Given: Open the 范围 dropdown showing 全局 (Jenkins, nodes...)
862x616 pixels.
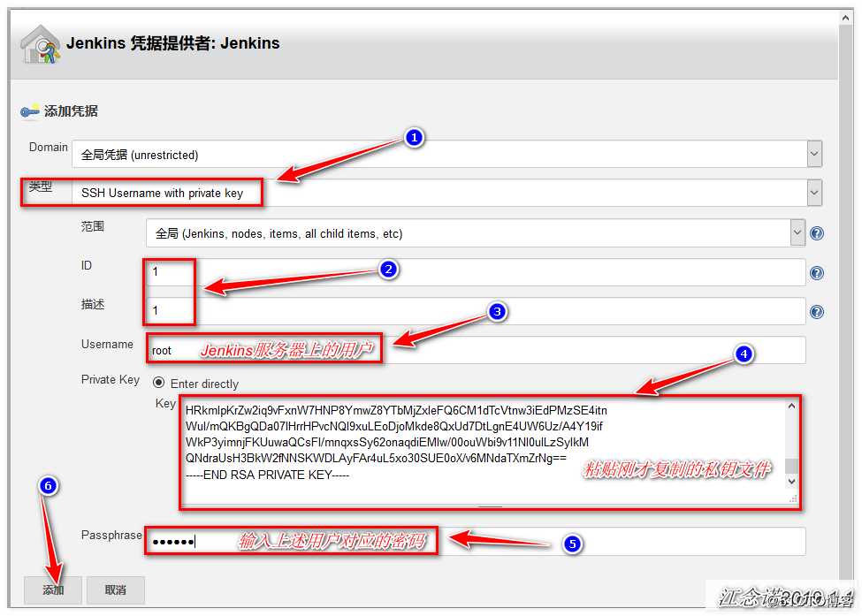Looking at the screenshot, I should (x=475, y=233).
